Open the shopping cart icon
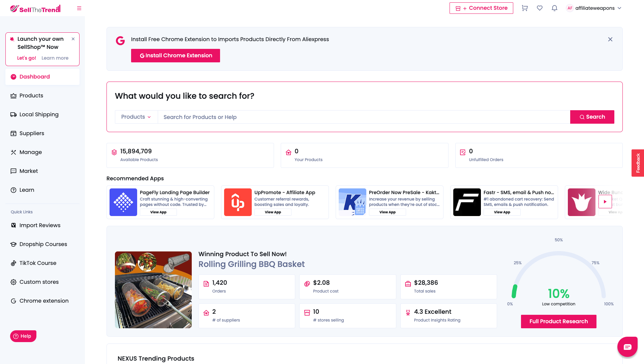Image resolution: width=644 pixels, height=364 pixels. 525,8
